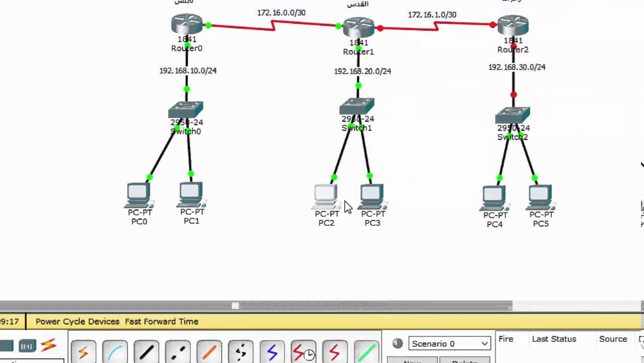Click the Last Status column header

pyautogui.click(x=554, y=339)
